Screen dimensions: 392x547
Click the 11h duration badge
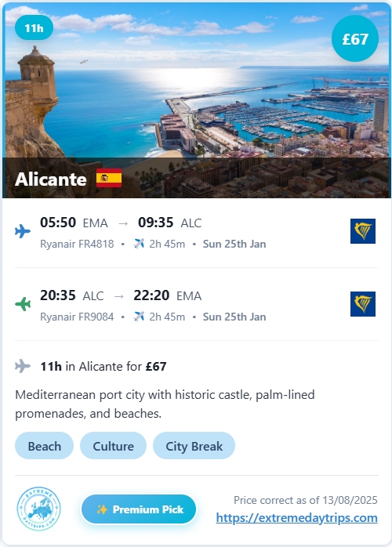(34, 27)
